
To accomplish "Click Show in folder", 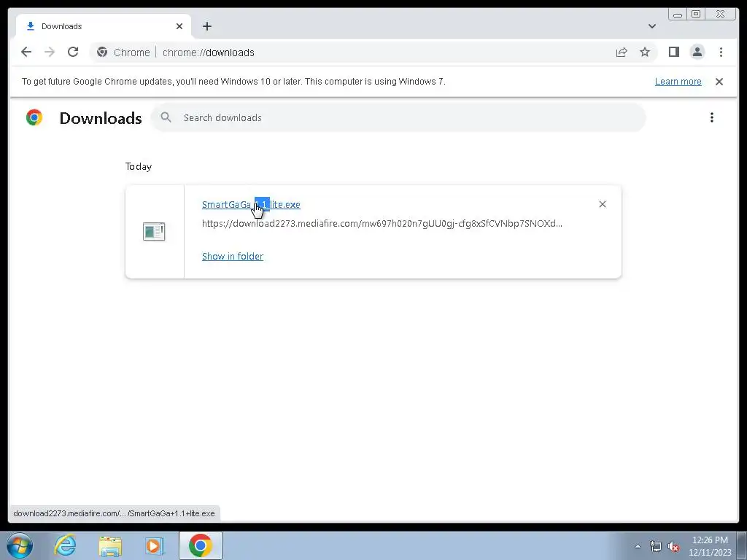I will pyautogui.click(x=233, y=256).
